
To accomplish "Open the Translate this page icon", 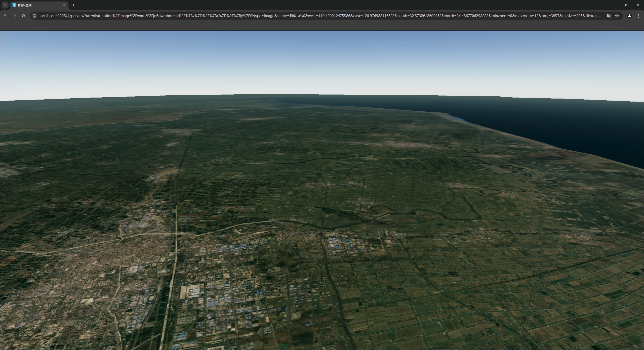I will tap(609, 16).
